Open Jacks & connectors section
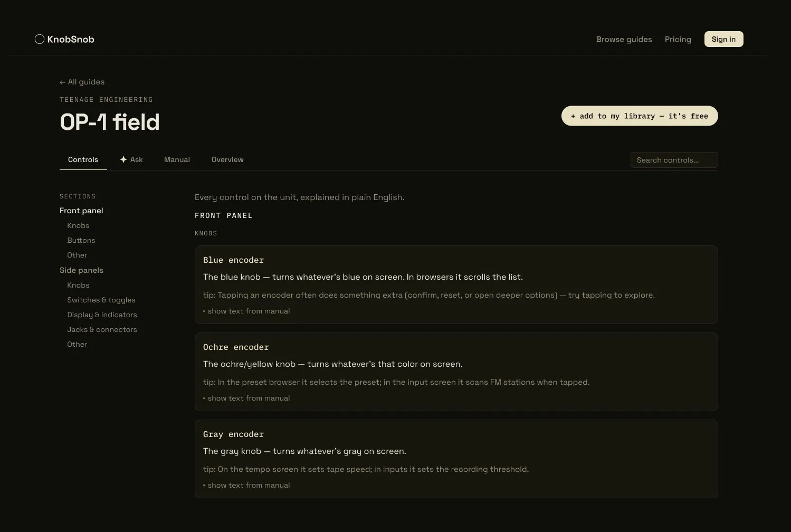Viewport: 791px width, 532px height. pyautogui.click(x=102, y=329)
